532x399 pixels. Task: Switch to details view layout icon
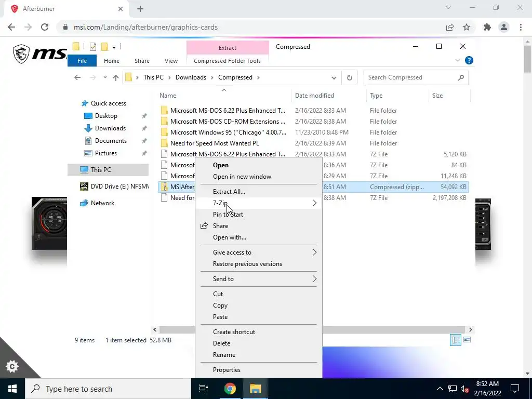[x=455, y=340]
